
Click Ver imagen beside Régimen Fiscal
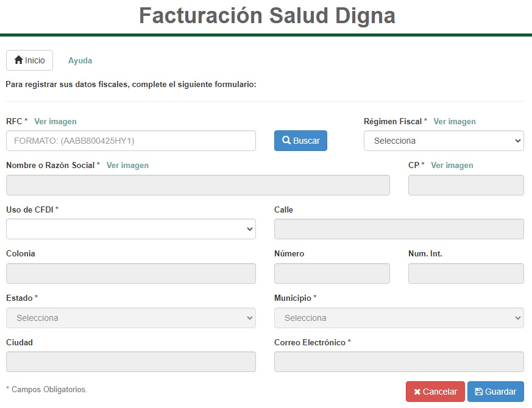455,121
